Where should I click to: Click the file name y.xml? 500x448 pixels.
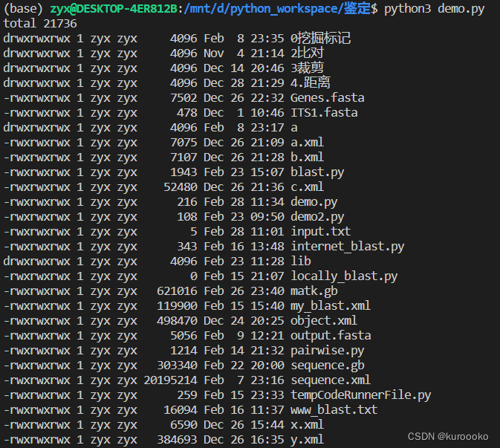[x=307, y=440]
